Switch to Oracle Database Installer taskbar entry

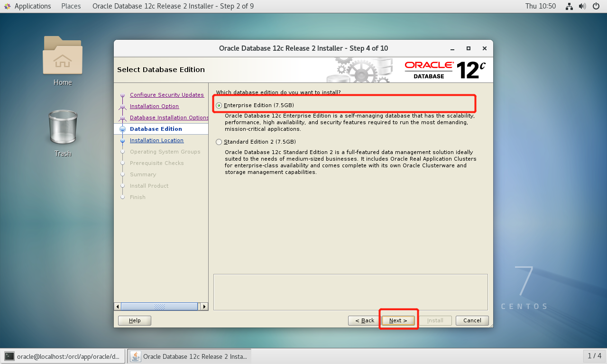point(189,356)
